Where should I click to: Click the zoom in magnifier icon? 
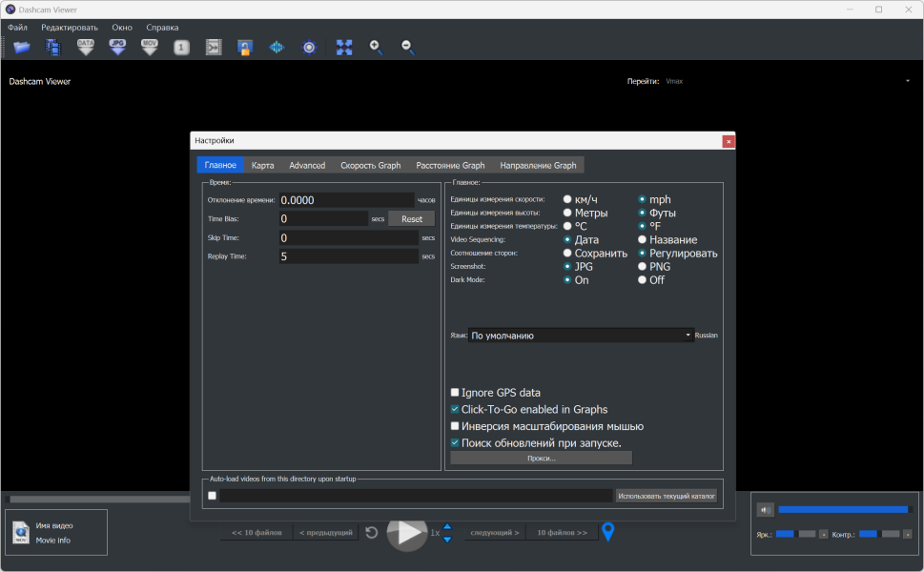click(x=376, y=47)
